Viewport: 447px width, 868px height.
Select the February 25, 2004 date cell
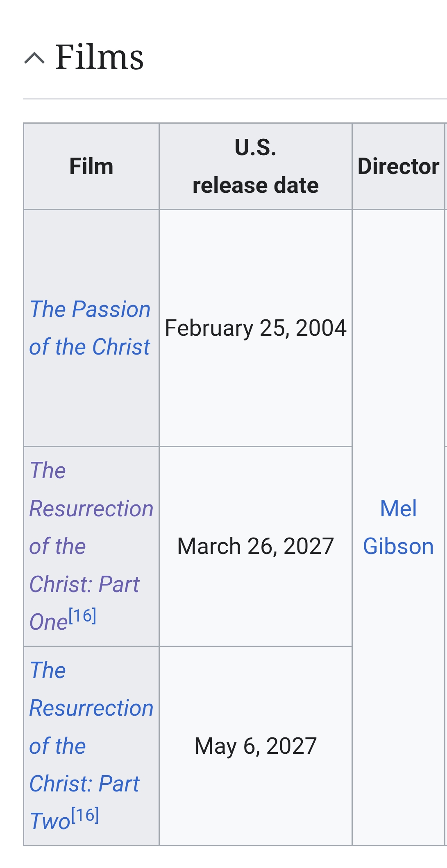point(255,328)
